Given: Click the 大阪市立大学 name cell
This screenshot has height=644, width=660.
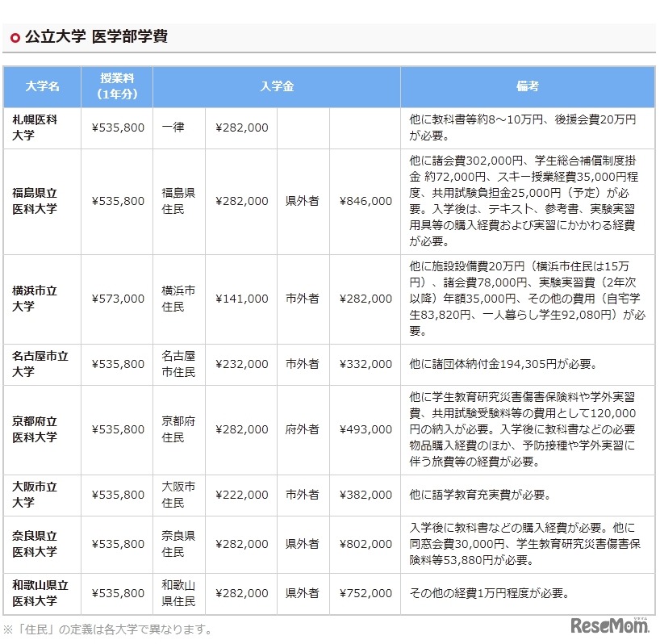Looking at the screenshot, I should point(33,495).
